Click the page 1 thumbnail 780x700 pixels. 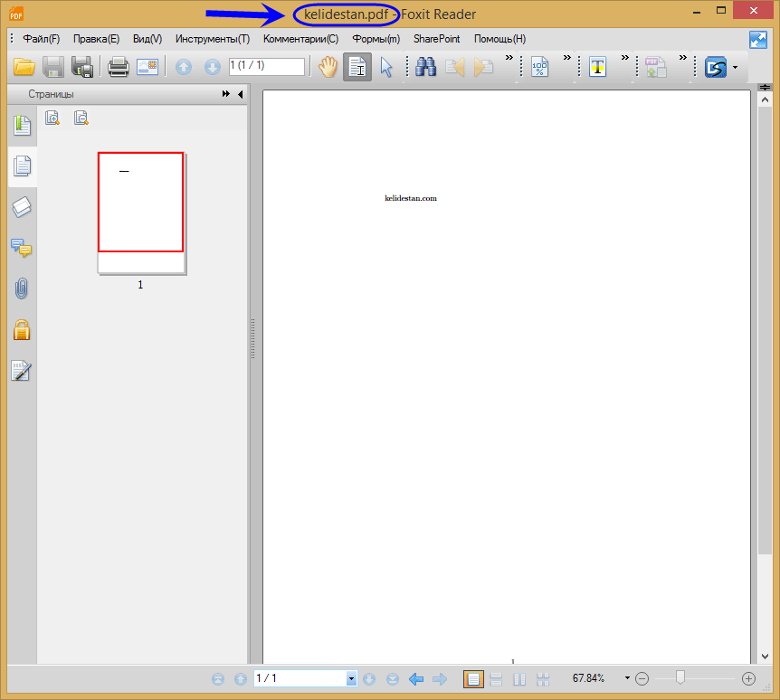141,213
